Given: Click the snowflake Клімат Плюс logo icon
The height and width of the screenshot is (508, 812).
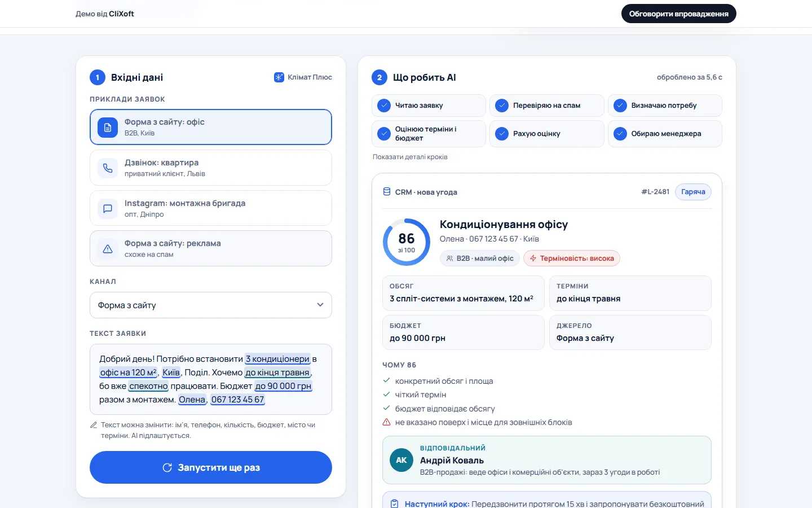Looking at the screenshot, I should tap(279, 77).
